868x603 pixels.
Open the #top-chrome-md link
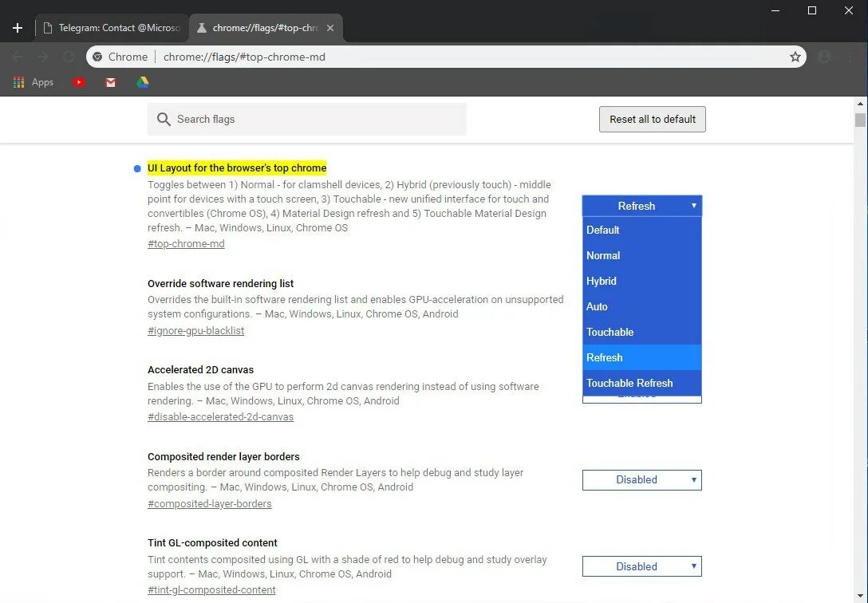click(186, 244)
